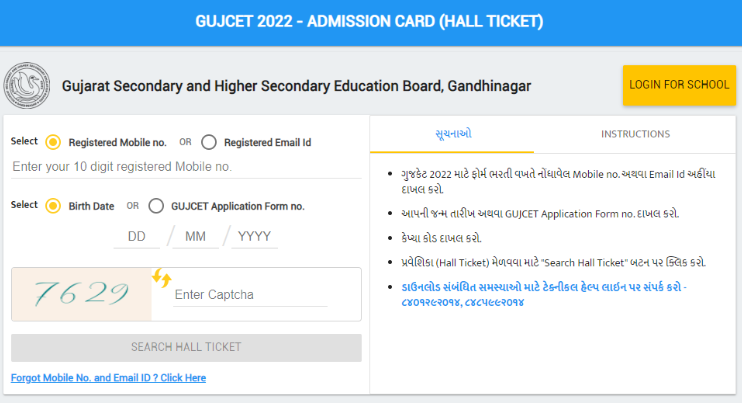742x405 pixels.
Task: Click the Gujarat Secondary Education Board heading text
Action: click(x=296, y=86)
